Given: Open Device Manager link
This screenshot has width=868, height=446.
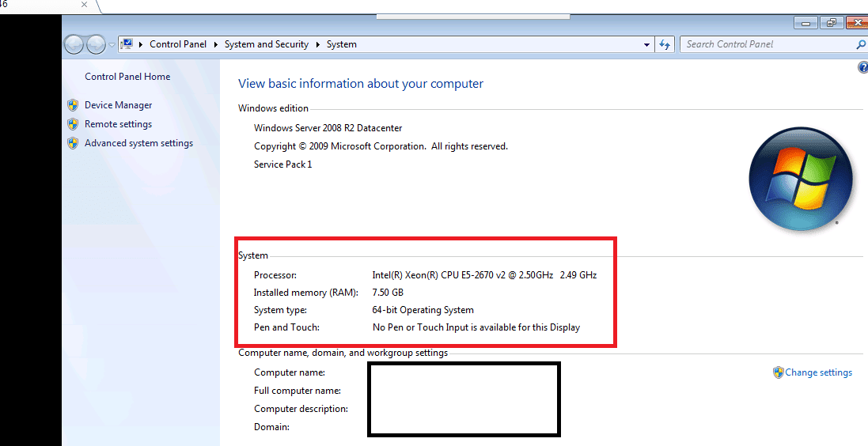Looking at the screenshot, I should (118, 105).
